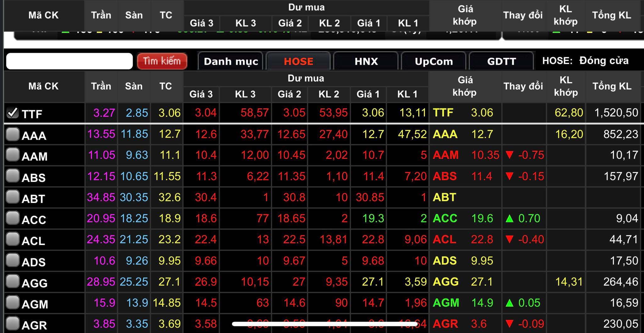Uncheck the TTF stock checkbox
Screen dimensions: 644x333
[x=13, y=113]
